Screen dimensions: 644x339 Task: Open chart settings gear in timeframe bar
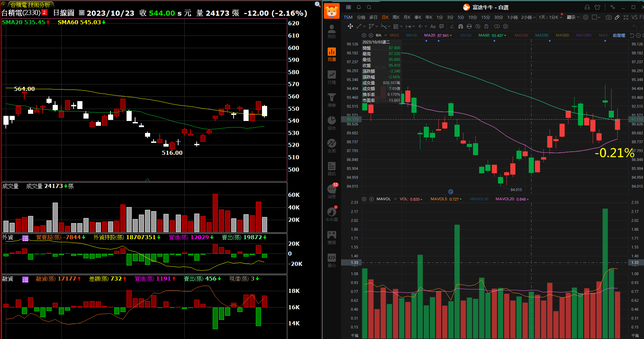tap(586, 17)
